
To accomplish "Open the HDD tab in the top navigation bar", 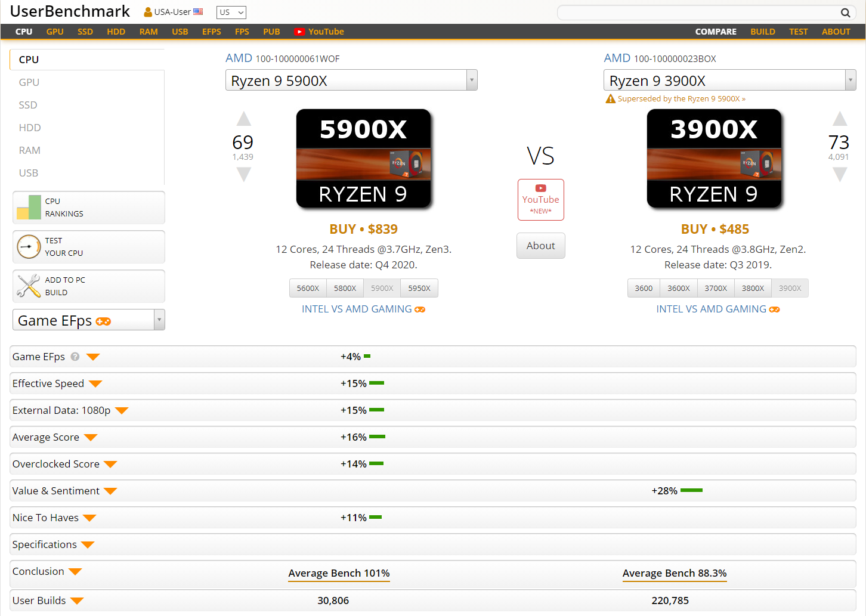I will (x=116, y=32).
